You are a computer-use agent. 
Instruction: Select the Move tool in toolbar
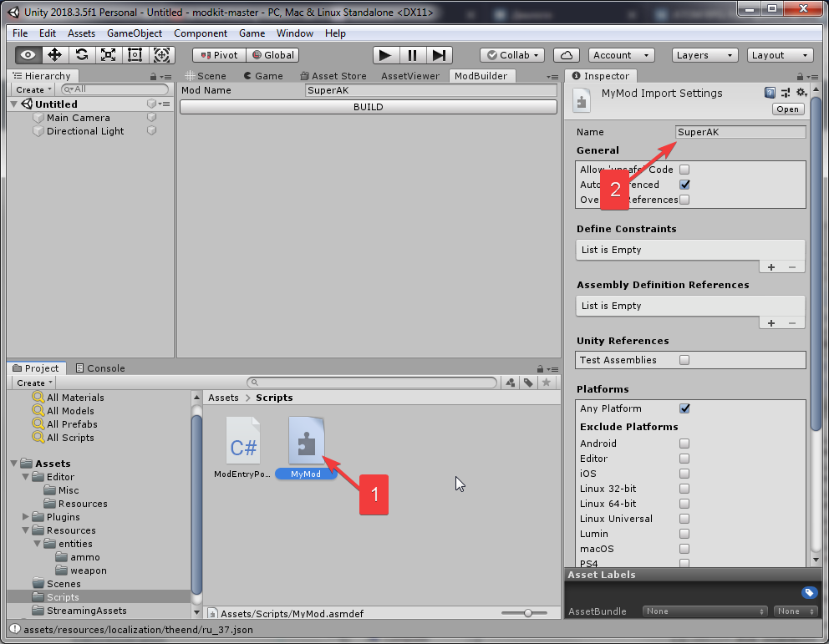[x=55, y=55]
